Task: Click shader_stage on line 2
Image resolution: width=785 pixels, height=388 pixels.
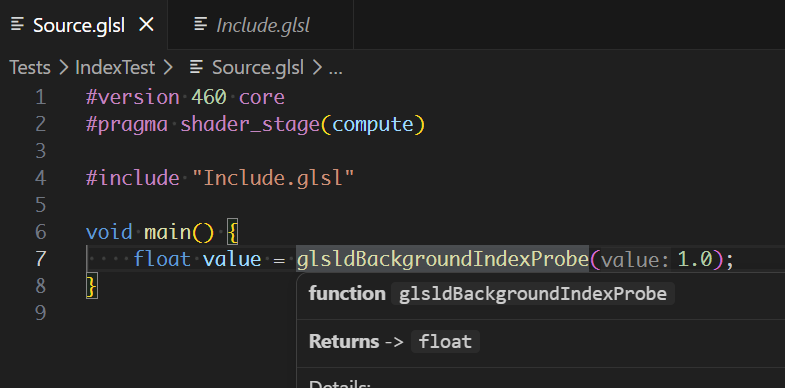Action: [250, 124]
